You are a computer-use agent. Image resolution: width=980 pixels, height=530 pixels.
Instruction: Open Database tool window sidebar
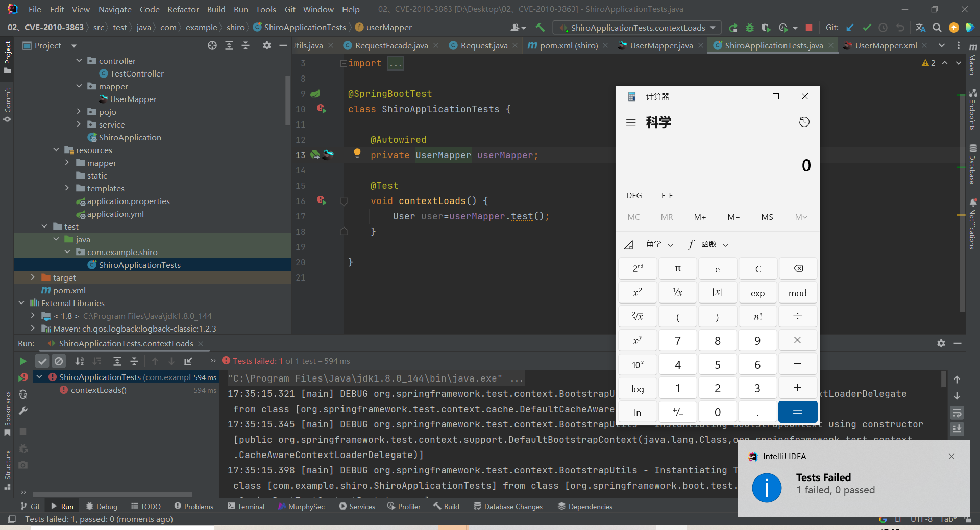tap(973, 164)
